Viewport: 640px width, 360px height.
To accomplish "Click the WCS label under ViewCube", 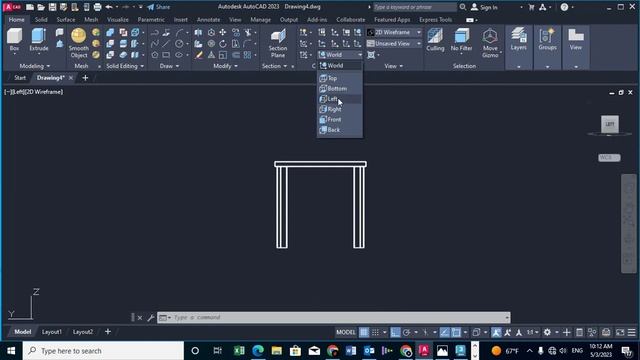I will (609, 158).
